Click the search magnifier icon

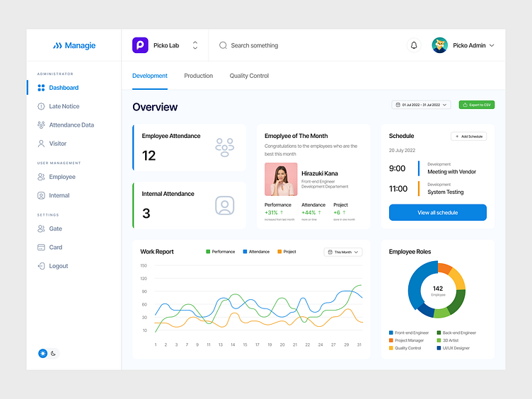pyautogui.click(x=223, y=45)
